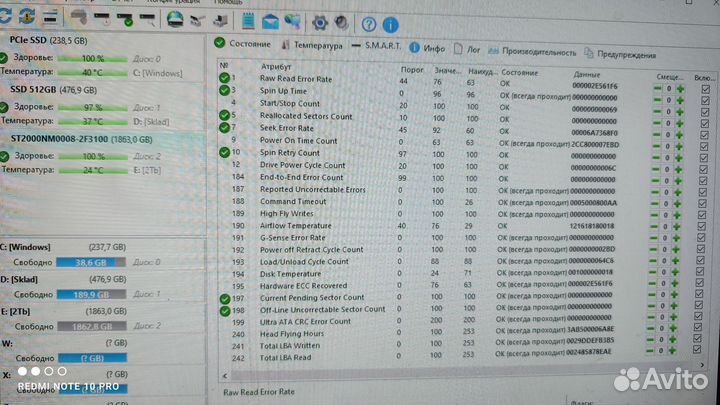Decrease offset for Total LBA Written

point(650,339)
